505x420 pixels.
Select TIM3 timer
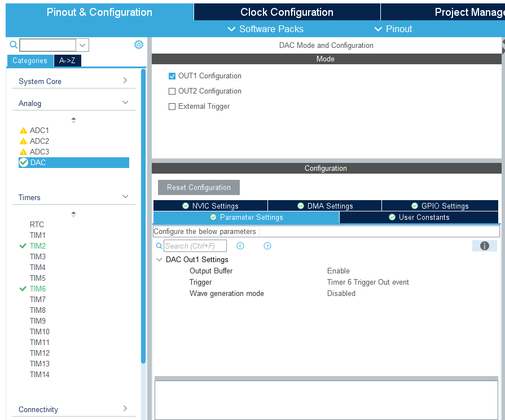(x=38, y=257)
